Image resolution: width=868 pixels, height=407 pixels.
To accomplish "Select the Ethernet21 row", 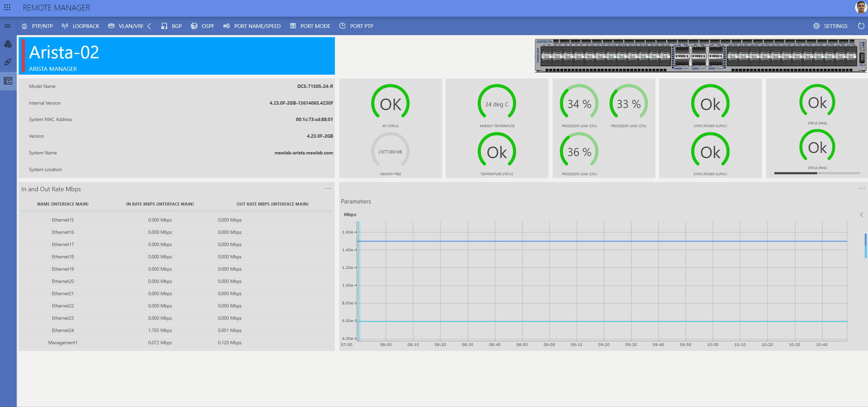I will click(175, 293).
